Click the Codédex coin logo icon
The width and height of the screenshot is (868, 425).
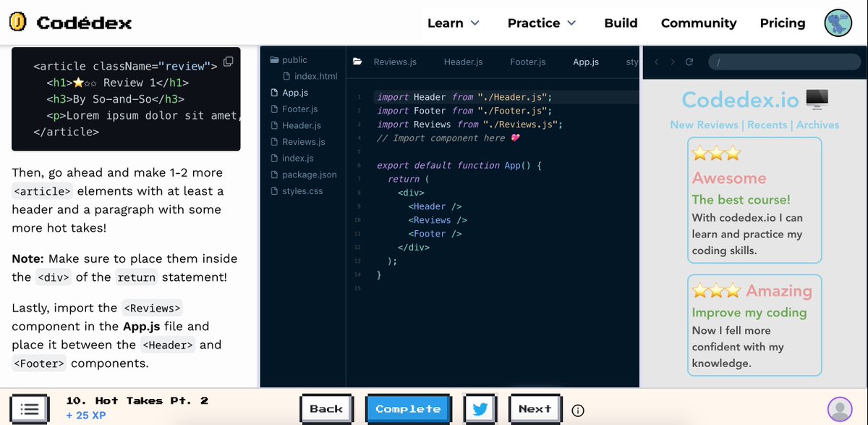pos(18,22)
